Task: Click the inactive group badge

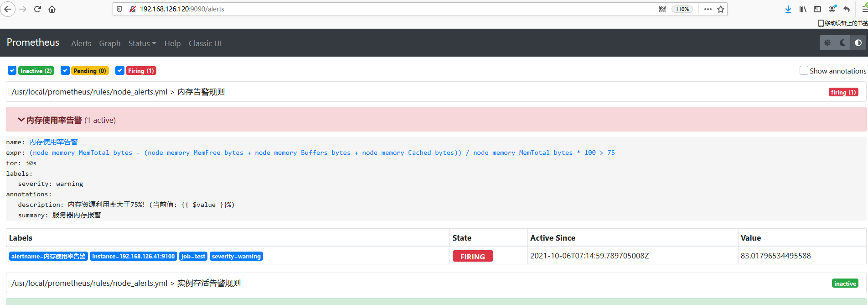Action: [x=845, y=284]
